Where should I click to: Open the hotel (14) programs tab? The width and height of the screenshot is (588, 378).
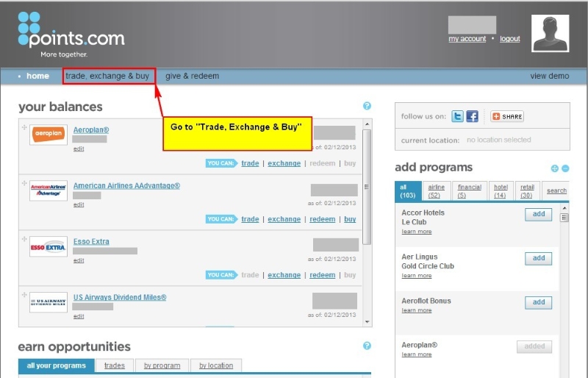click(500, 191)
